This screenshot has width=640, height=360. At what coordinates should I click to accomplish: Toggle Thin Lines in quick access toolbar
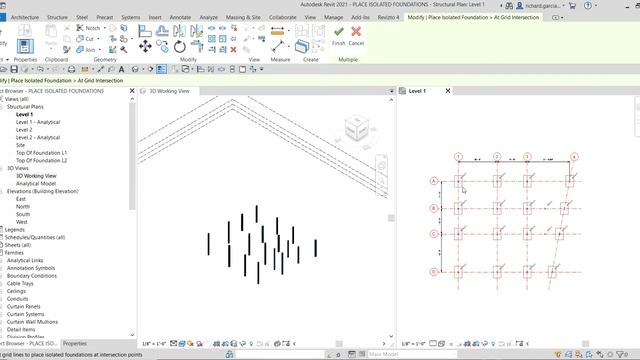[162, 69]
